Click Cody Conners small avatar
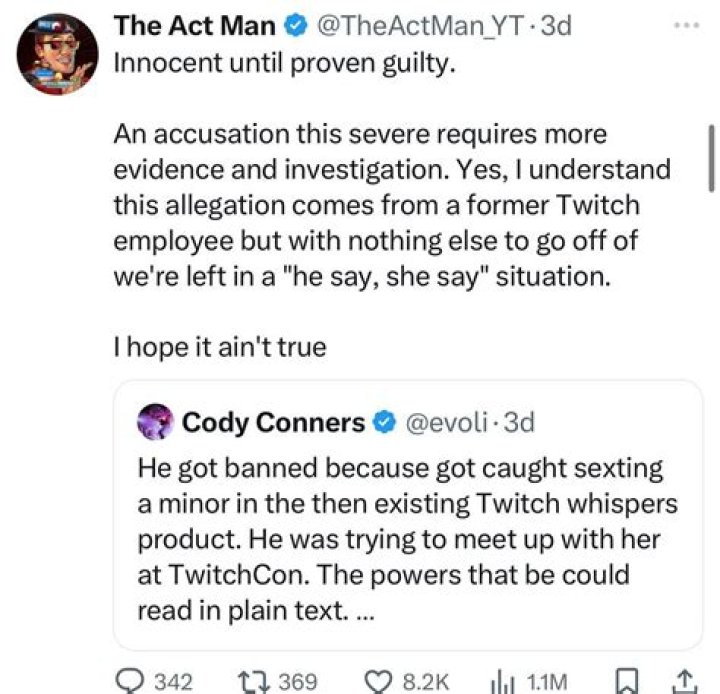Image resolution: width=720 pixels, height=694 pixels. click(x=156, y=423)
